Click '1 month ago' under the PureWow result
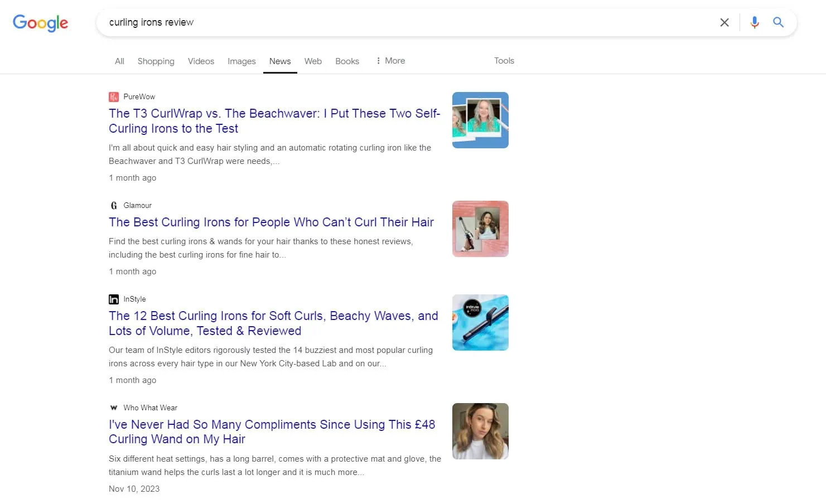 132,178
